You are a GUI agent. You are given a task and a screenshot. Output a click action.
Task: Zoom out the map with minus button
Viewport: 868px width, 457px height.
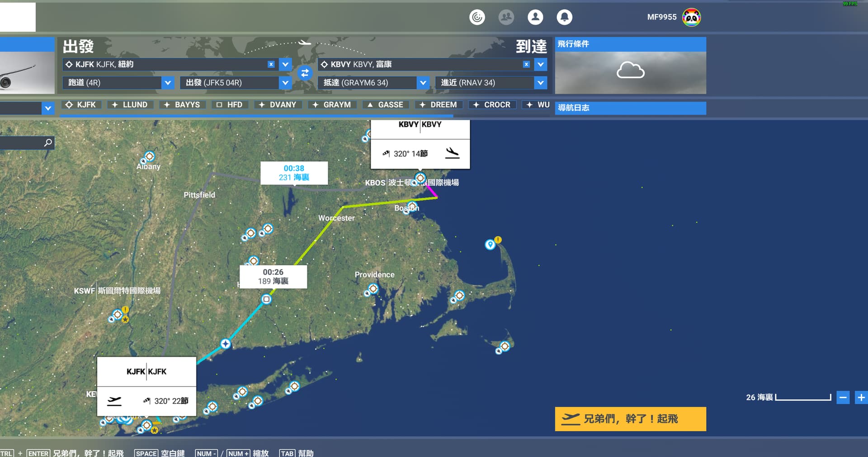pyautogui.click(x=843, y=397)
